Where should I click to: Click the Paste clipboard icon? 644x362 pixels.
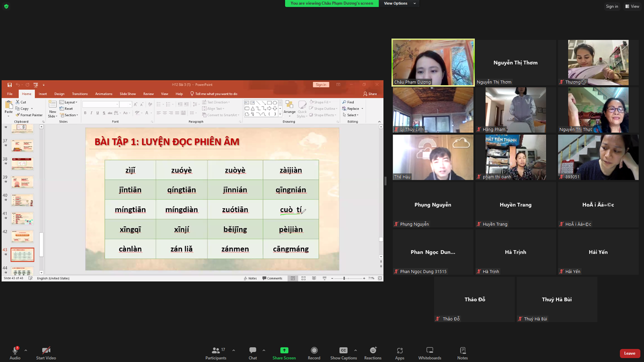[8, 105]
